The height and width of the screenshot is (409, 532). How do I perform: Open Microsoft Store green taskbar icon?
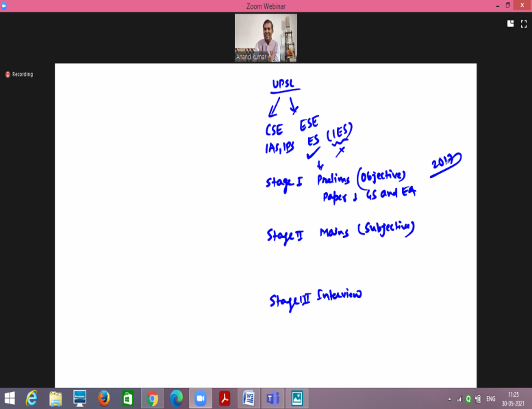coord(128,399)
